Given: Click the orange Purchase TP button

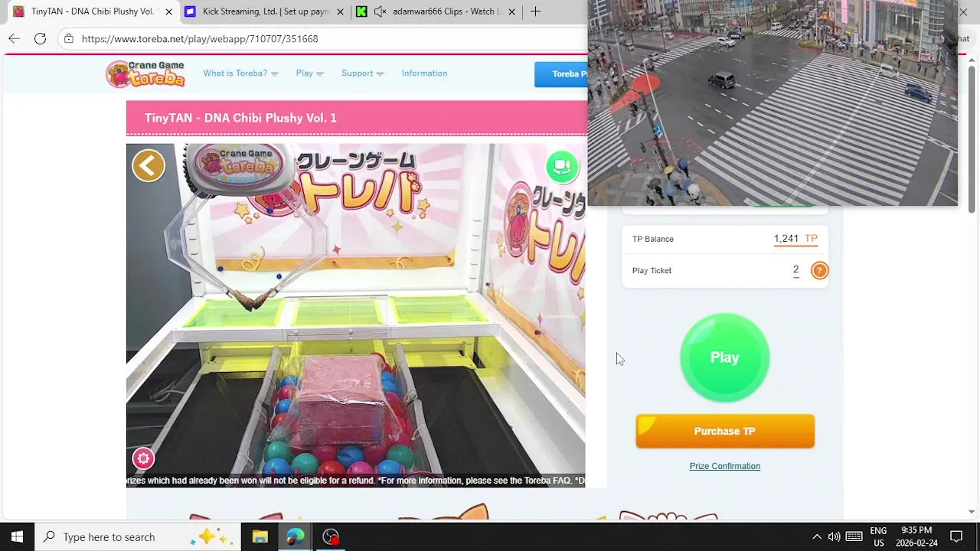Looking at the screenshot, I should [x=724, y=431].
